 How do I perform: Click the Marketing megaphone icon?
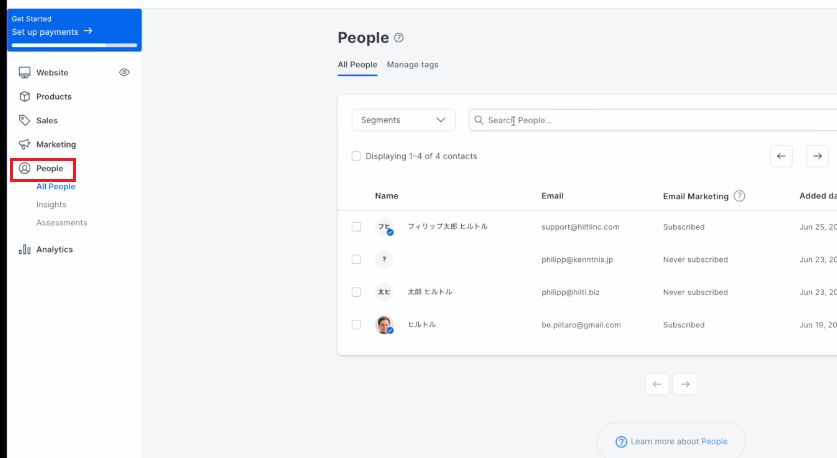(x=25, y=144)
